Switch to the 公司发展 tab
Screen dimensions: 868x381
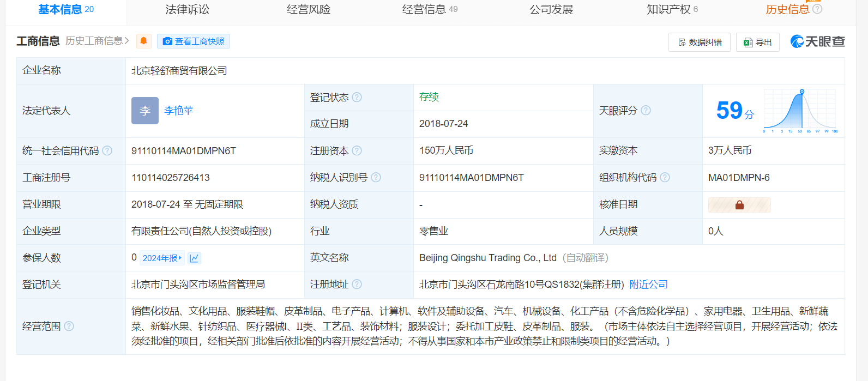pyautogui.click(x=551, y=9)
